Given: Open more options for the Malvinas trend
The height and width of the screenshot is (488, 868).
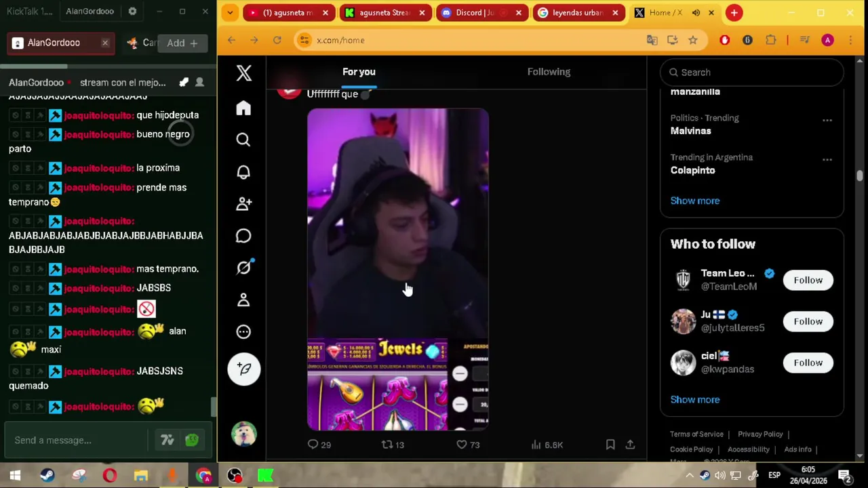Looking at the screenshot, I should [827, 121].
